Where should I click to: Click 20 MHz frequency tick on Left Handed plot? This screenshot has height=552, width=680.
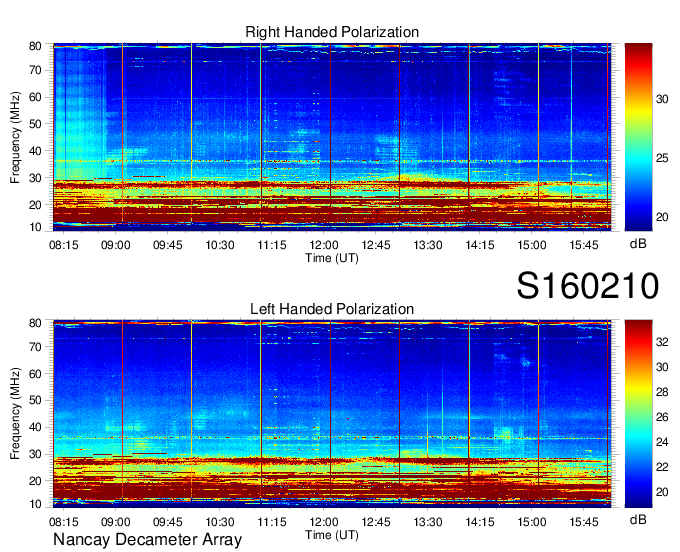tap(36, 481)
